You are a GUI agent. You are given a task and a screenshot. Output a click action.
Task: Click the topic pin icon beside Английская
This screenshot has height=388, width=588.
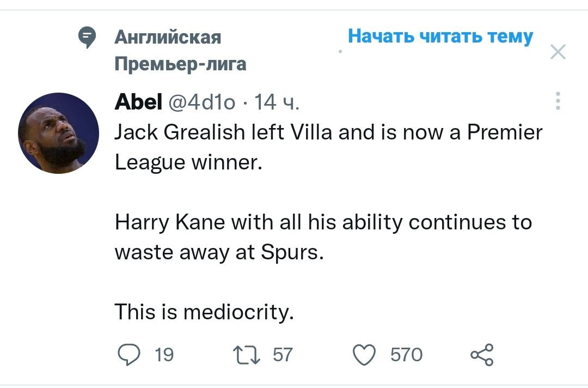[86, 38]
